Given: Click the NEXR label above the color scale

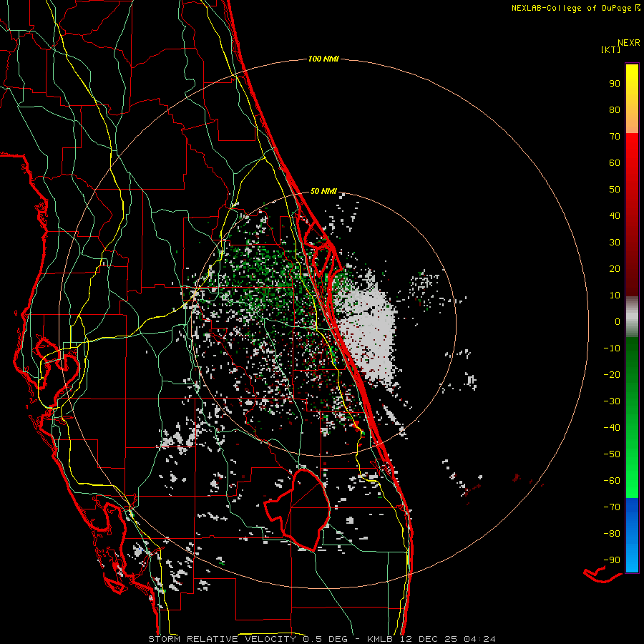Looking at the screenshot, I should click(629, 43).
